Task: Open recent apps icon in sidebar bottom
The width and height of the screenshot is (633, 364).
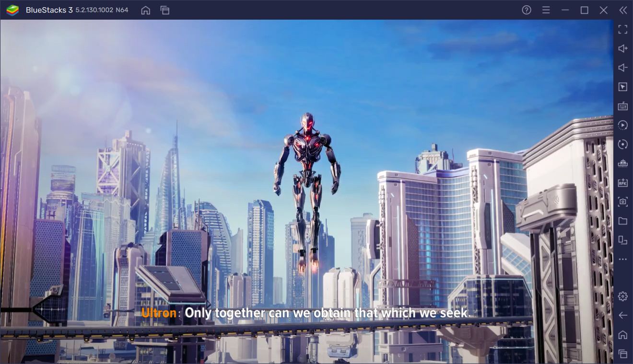Action: (623, 354)
